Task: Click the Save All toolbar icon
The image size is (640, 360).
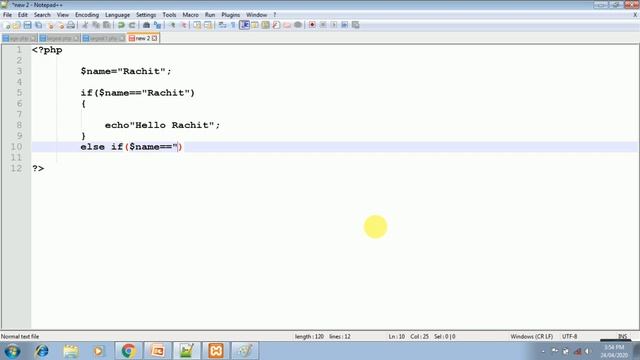Action: pos(38,25)
